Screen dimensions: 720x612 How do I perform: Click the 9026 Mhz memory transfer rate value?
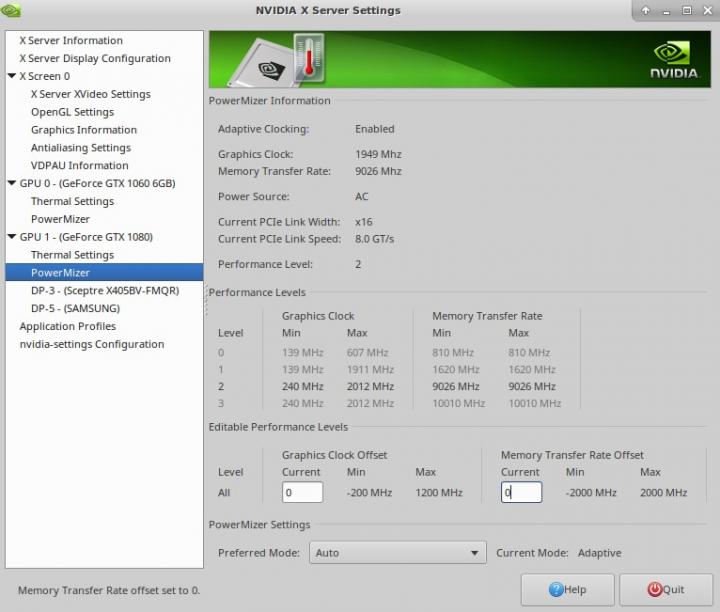coord(378,171)
